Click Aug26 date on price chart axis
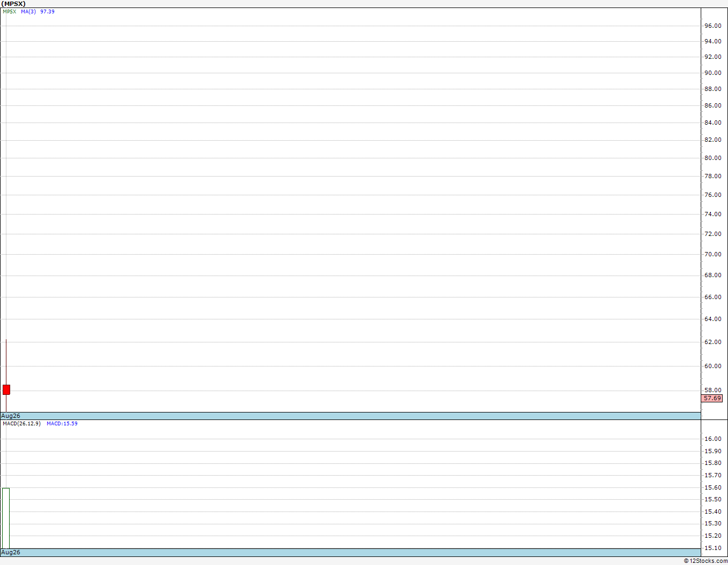The height and width of the screenshot is (565, 728). (x=11, y=416)
